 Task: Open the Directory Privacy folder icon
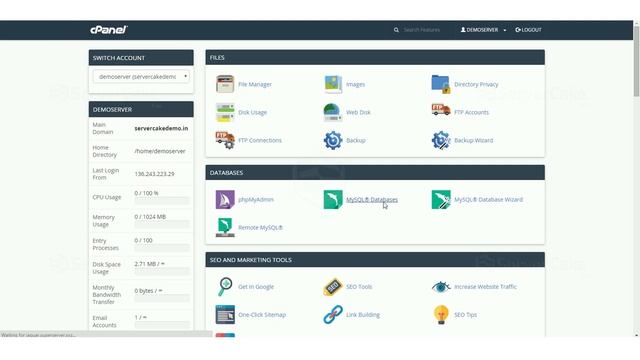tap(441, 84)
